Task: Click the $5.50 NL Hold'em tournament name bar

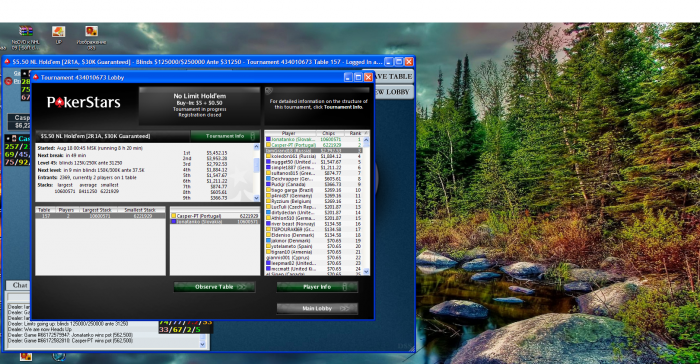Action: (x=113, y=136)
